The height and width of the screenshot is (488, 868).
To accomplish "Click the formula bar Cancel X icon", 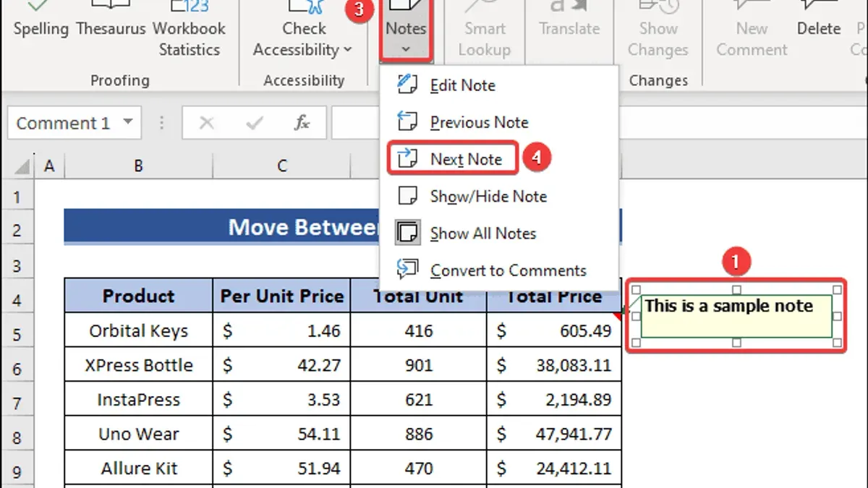I will pyautogui.click(x=206, y=123).
